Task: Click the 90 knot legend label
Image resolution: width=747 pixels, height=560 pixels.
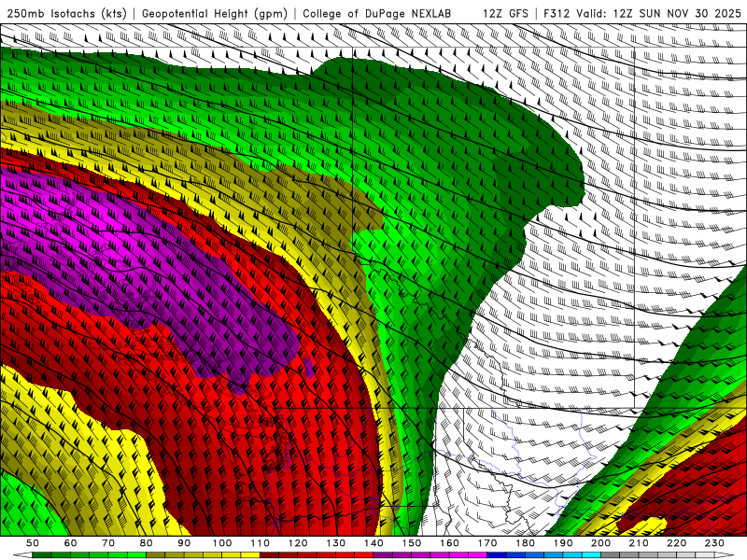Action: pos(184,543)
